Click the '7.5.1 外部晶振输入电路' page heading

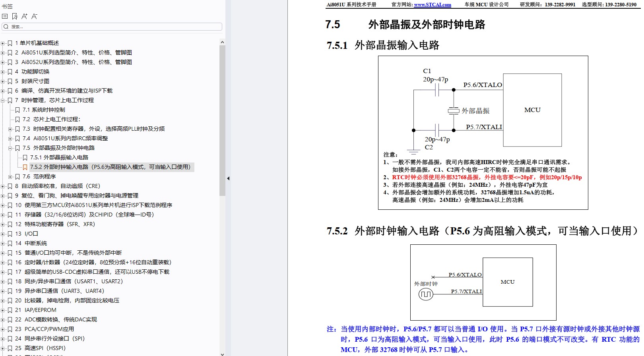point(383,45)
